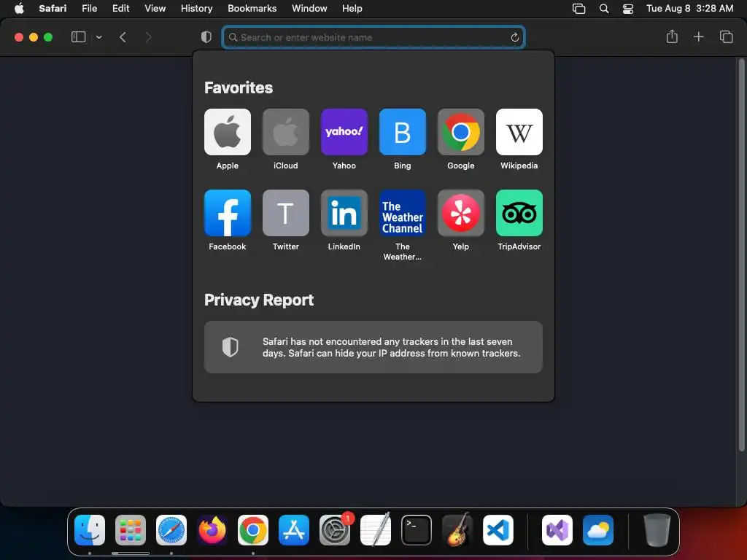The width and height of the screenshot is (747, 560).
Task: Open Terminal from the Dock
Action: 417,530
